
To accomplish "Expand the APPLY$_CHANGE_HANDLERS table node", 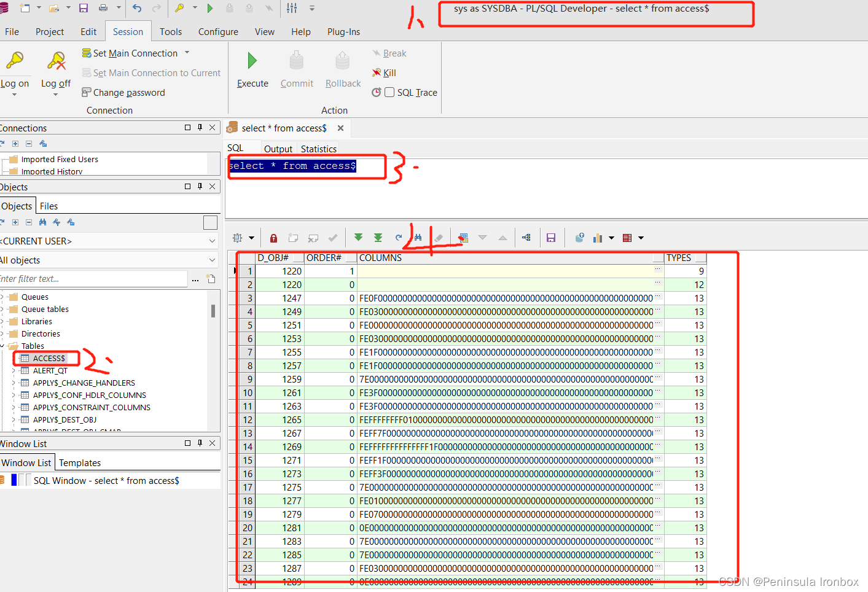I will point(14,383).
